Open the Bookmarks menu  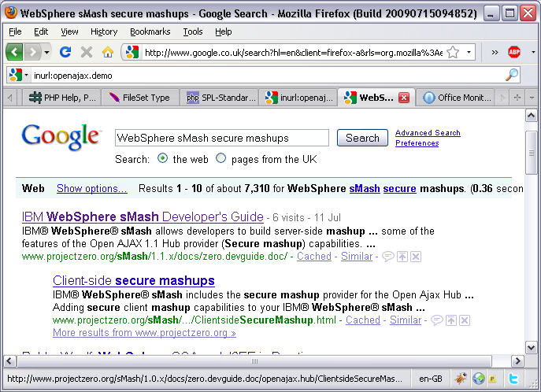pyautogui.click(x=150, y=31)
